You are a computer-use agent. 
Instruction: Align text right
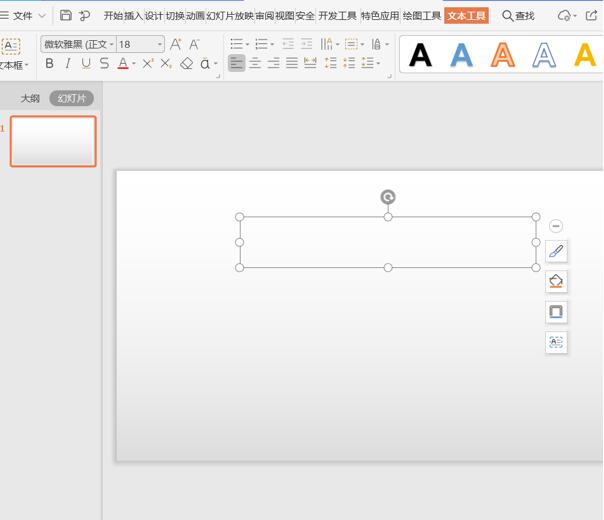(x=273, y=63)
